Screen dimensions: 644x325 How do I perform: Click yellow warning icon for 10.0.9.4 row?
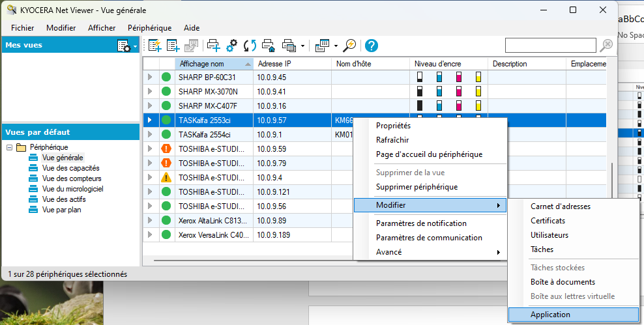point(166,177)
